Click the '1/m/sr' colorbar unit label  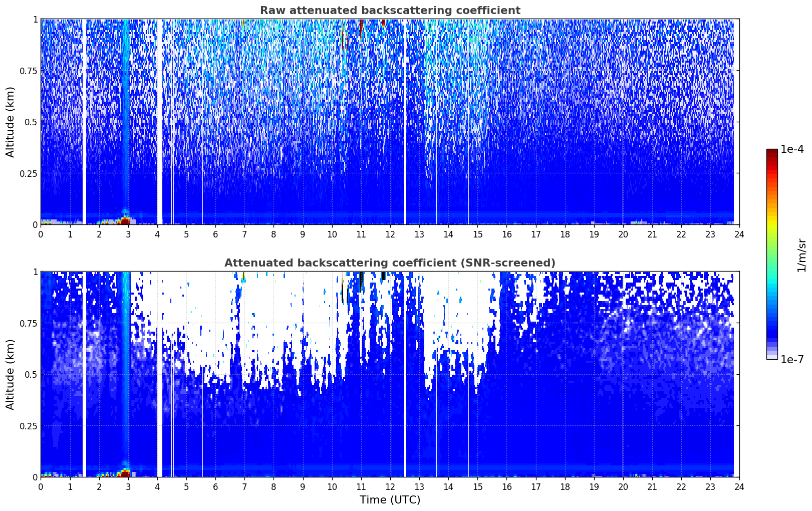801,254
